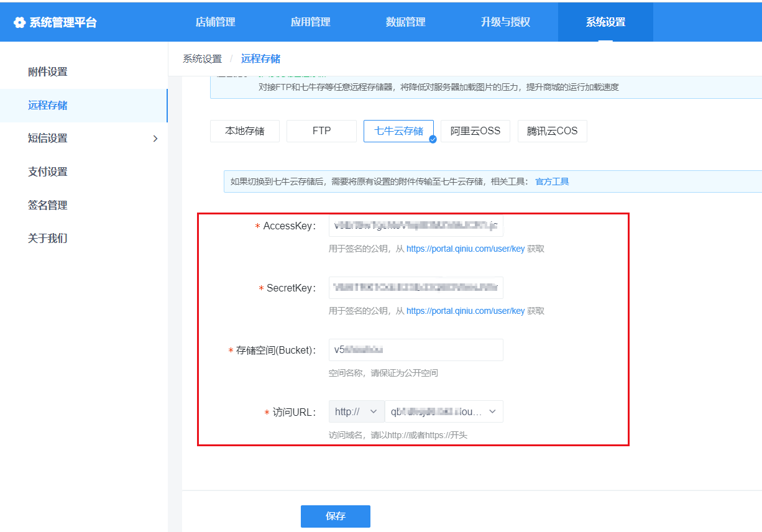
Task: Expand the http:// protocol dropdown
Action: (x=356, y=411)
